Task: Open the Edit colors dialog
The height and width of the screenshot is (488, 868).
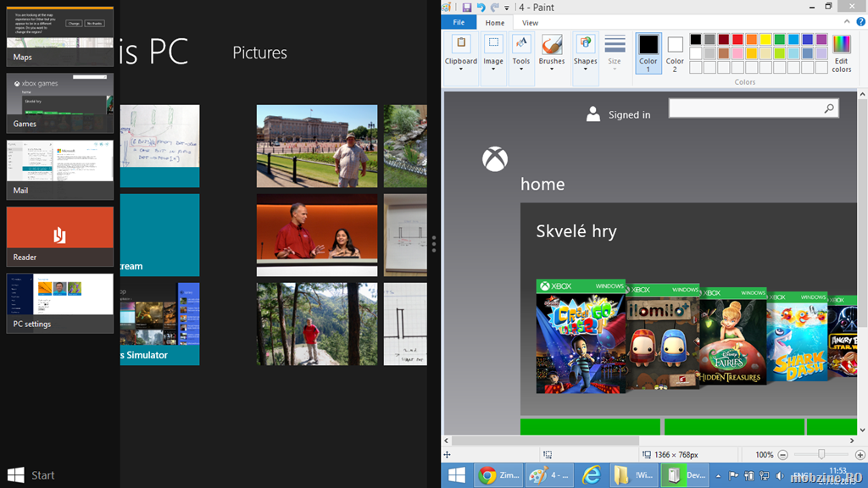Action: (x=842, y=53)
